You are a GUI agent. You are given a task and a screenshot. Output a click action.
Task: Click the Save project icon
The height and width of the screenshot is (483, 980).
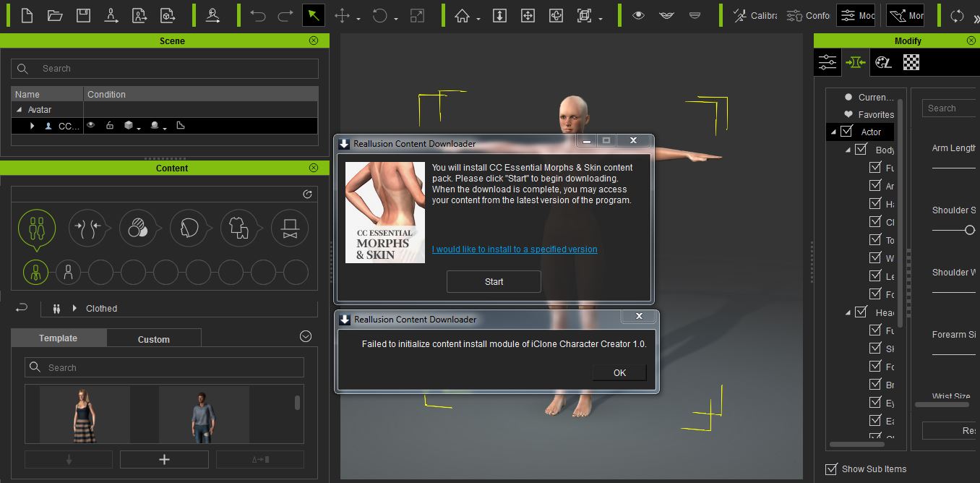coord(83,15)
